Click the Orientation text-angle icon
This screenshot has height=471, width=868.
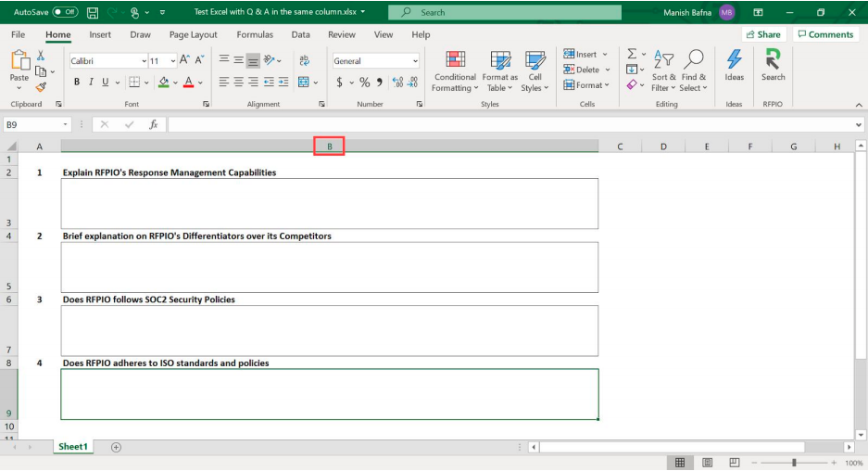269,60
